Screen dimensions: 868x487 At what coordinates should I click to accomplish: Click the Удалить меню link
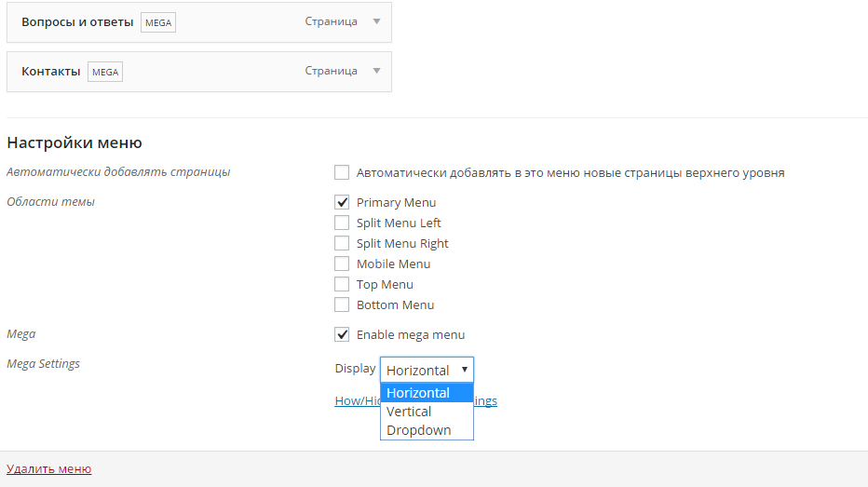49,469
